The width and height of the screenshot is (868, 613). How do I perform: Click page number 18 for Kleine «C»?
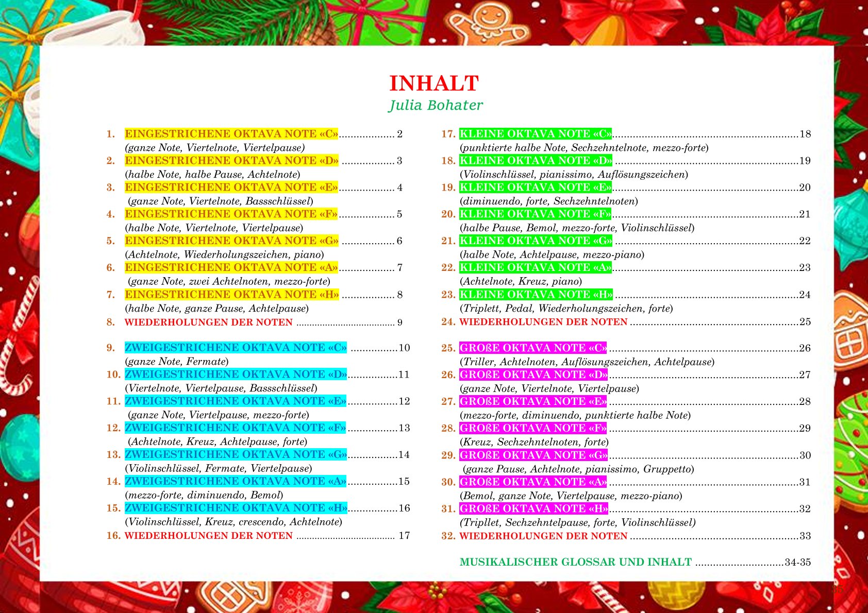(805, 134)
